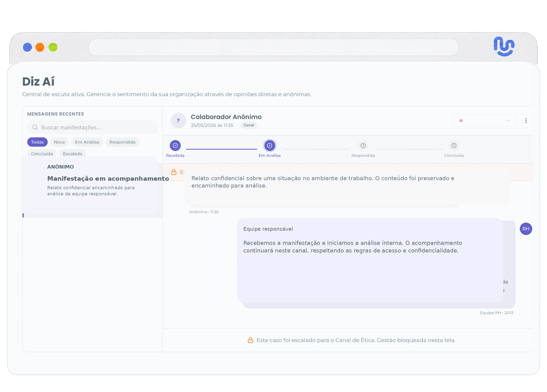Image resolution: width=547 pixels, height=392 pixels.
Task: Click the Concluída step label under timeline
Action: [x=454, y=155]
